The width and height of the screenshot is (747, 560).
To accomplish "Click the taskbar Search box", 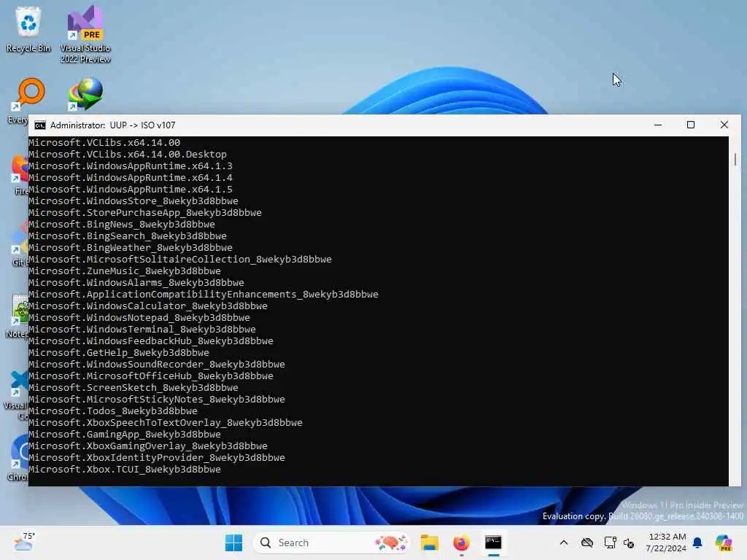I will point(331,542).
